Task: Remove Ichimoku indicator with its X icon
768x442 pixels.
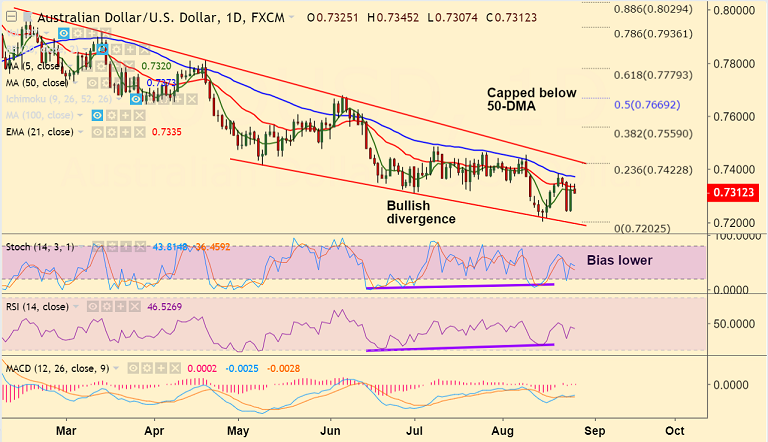Action: [192, 99]
